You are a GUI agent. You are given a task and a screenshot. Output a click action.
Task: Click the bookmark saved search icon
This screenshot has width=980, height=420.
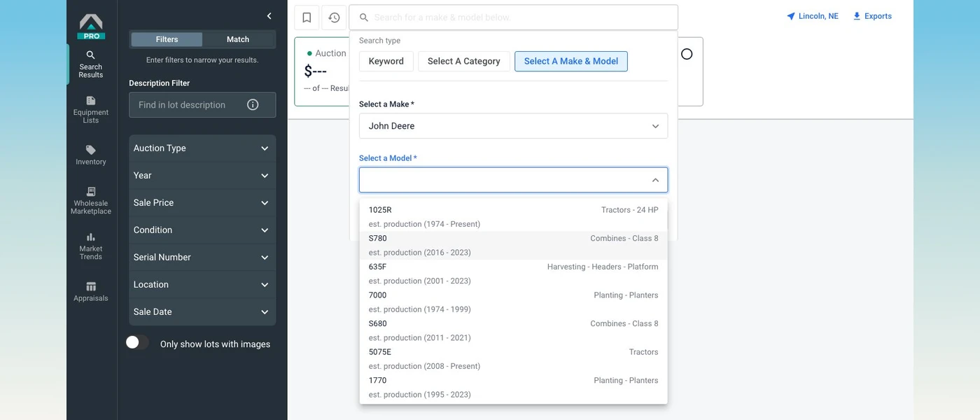(x=307, y=17)
